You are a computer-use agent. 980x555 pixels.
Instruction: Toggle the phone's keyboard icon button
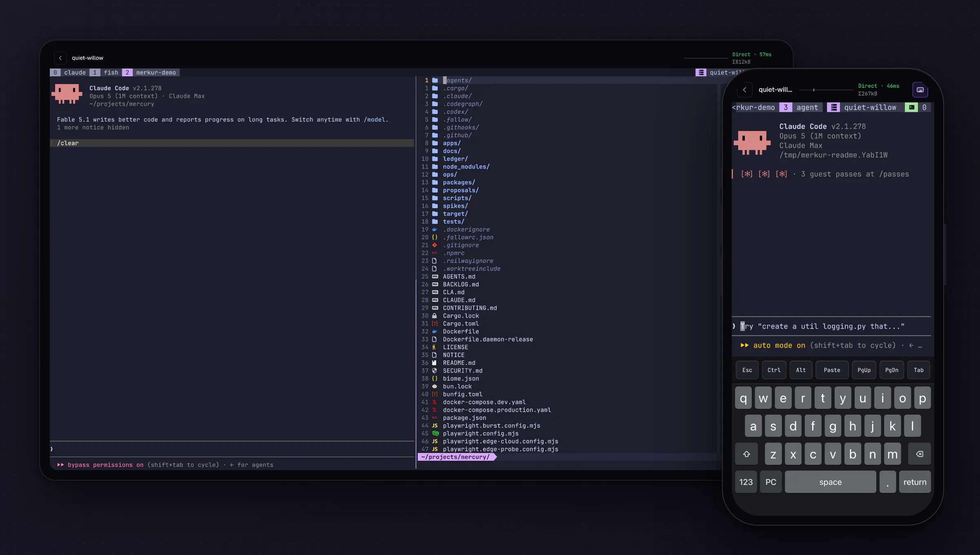[920, 90]
